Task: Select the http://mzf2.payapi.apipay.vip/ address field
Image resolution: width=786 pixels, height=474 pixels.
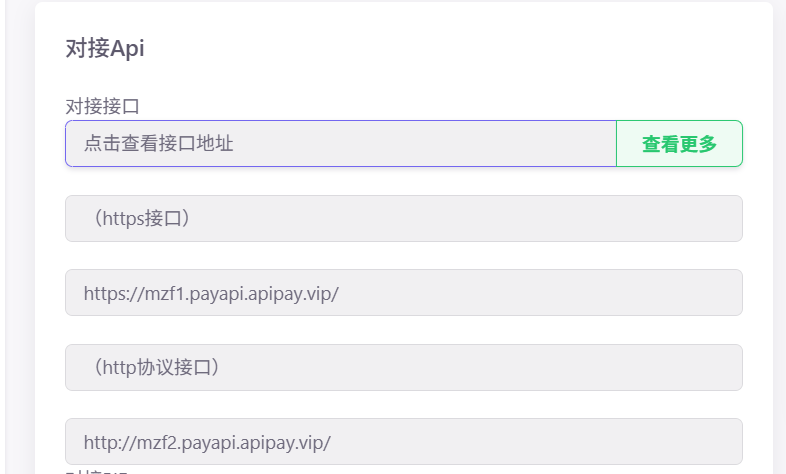Action: 403,441
